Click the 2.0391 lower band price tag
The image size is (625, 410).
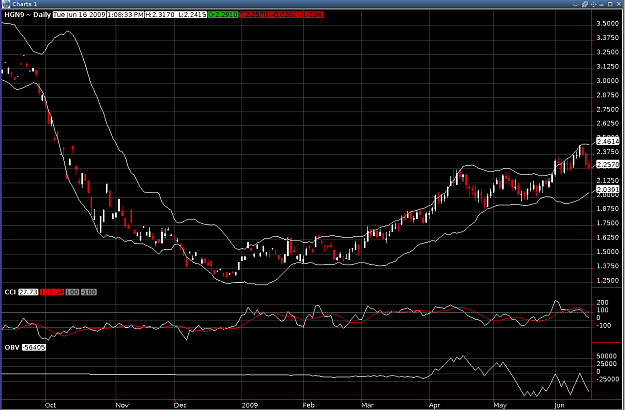[x=608, y=189]
